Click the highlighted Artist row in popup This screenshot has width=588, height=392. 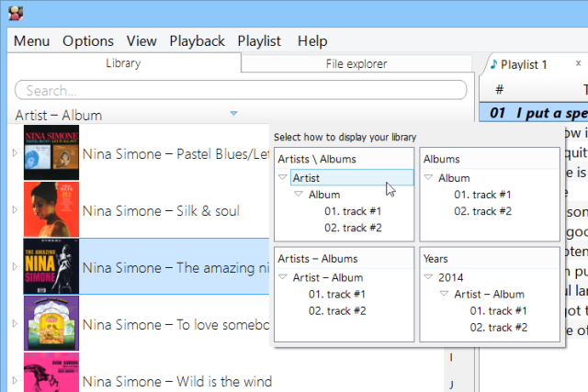pyautogui.click(x=352, y=177)
